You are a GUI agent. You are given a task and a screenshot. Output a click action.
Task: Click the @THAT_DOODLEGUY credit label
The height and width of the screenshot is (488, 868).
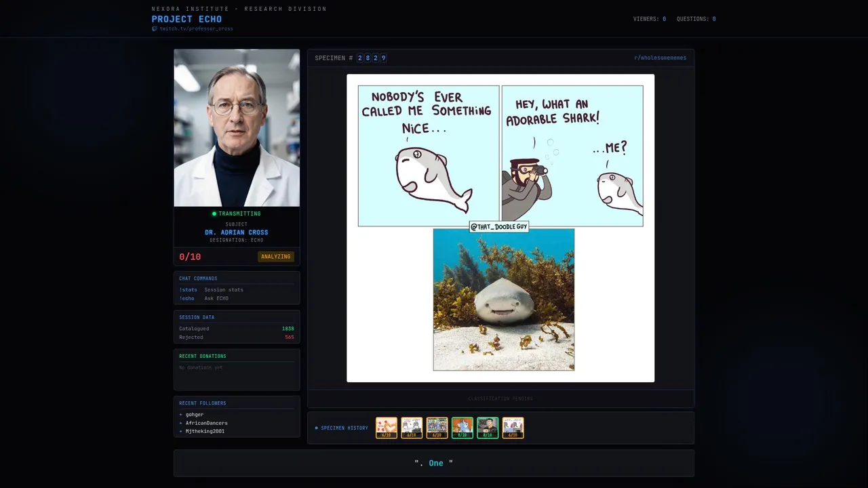tap(498, 226)
